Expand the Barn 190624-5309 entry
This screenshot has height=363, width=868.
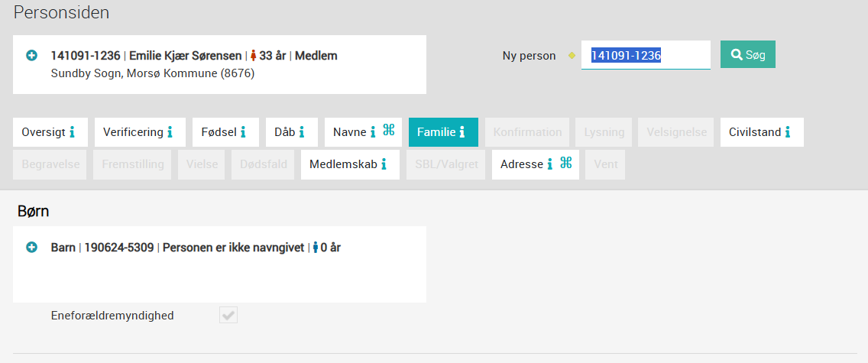coord(31,248)
